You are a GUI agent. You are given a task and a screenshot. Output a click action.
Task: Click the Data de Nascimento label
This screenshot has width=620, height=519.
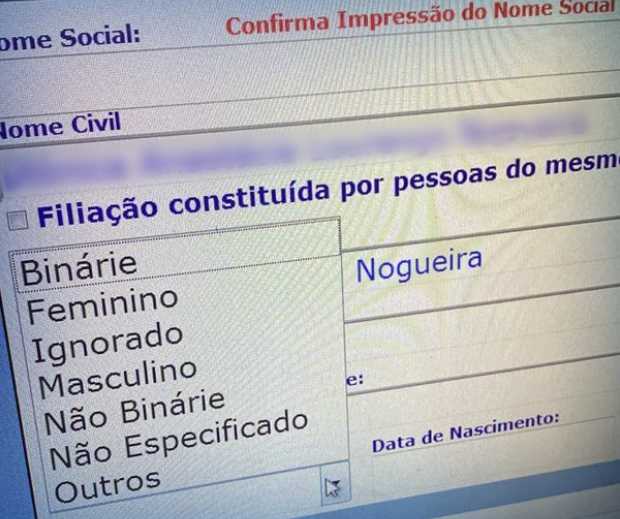pos(464,433)
